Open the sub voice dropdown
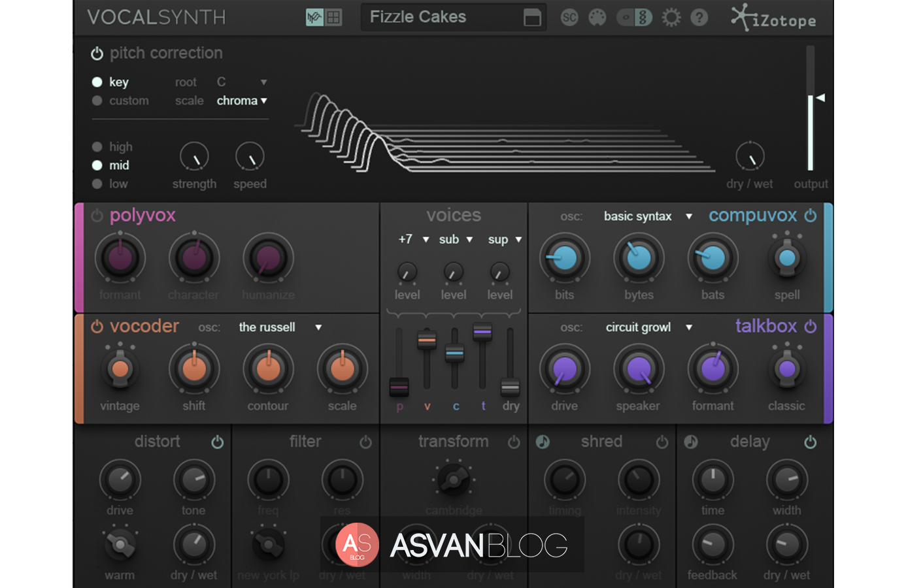The image size is (906, 588). pos(456,240)
